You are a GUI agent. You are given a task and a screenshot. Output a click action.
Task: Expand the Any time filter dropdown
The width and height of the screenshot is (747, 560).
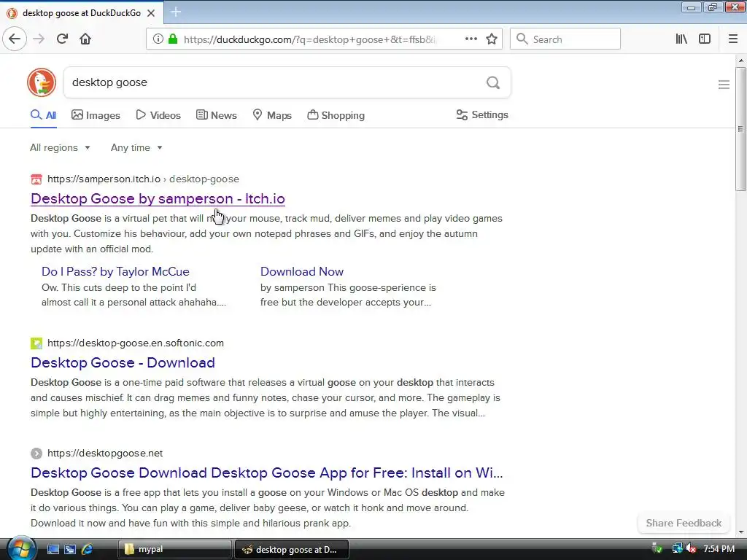tap(136, 147)
